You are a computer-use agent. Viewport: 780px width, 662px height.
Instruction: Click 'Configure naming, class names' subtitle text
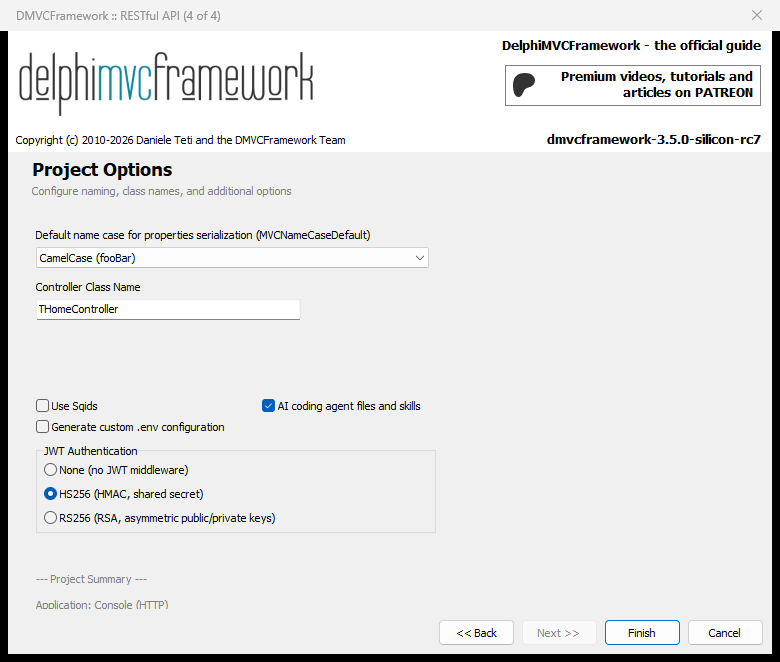[161, 191]
